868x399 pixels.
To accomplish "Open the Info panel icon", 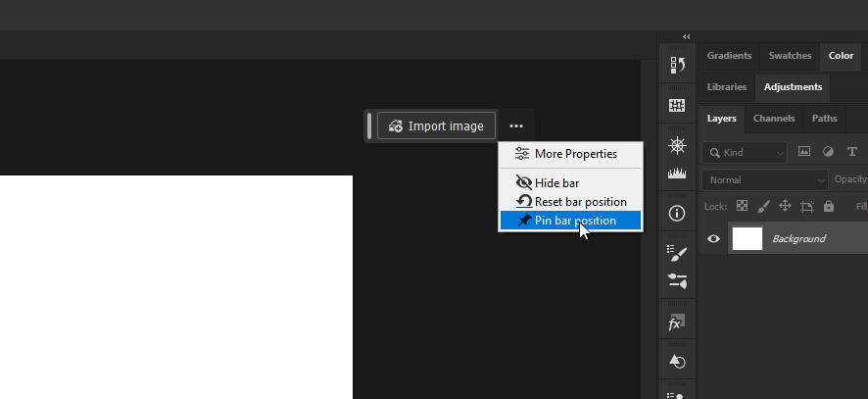I will point(677,213).
